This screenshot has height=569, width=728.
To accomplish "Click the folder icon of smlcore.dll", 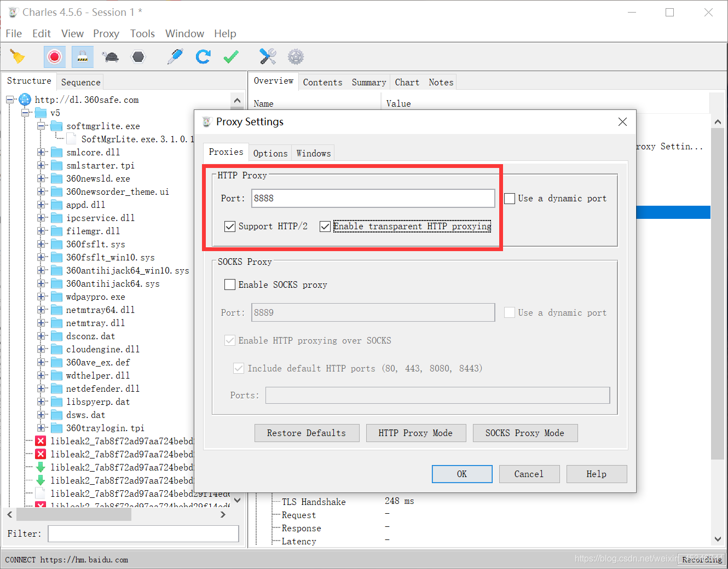I will point(57,152).
